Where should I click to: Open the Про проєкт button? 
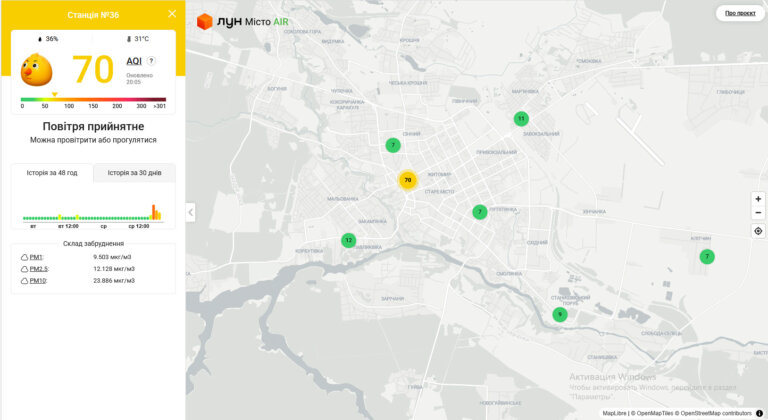pyautogui.click(x=740, y=13)
